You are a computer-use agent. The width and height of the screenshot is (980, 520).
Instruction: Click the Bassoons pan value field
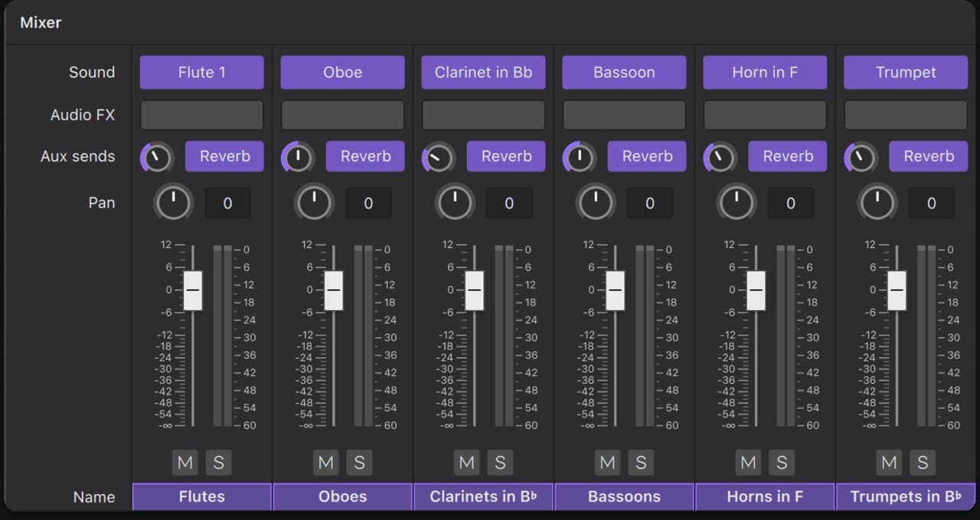click(650, 203)
